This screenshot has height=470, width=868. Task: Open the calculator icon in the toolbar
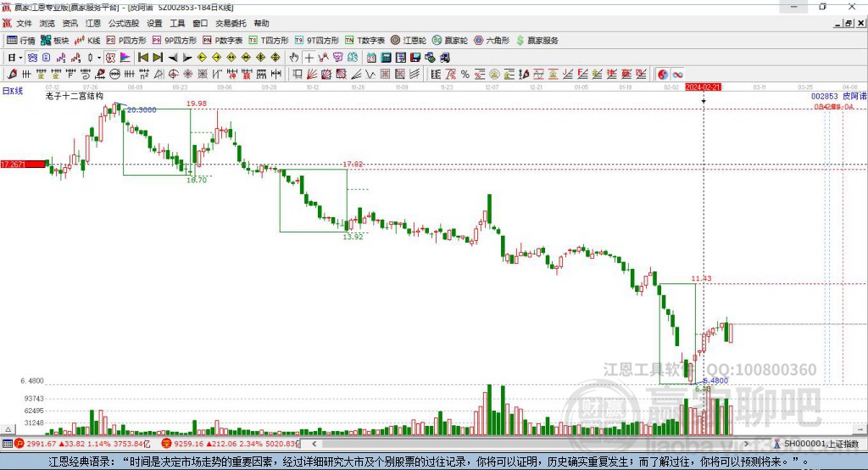coord(386,58)
